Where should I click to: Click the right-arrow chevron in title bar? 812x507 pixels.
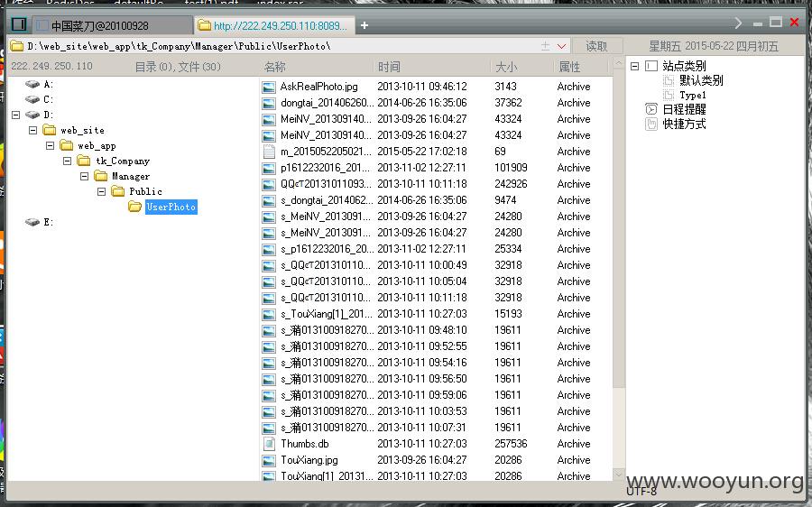(x=738, y=23)
